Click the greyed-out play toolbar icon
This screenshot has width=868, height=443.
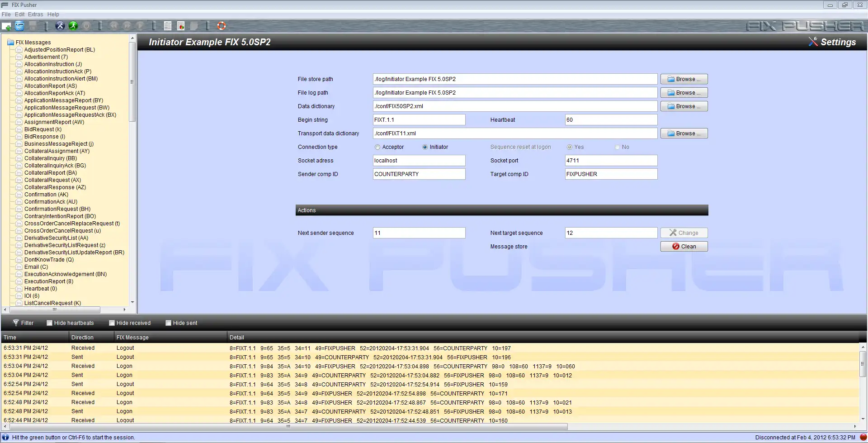(x=140, y=26)
